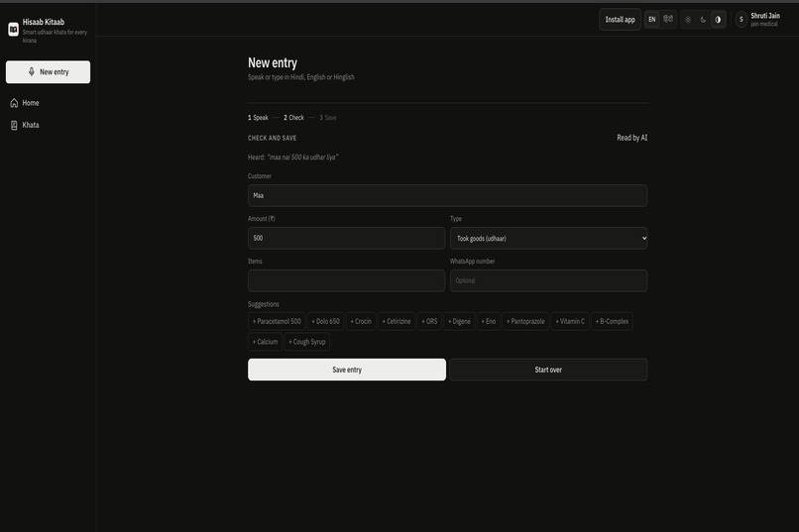Click the Khata ledger icon
The width and height of the screenshot is (799, 532).
tap(14, 125)
